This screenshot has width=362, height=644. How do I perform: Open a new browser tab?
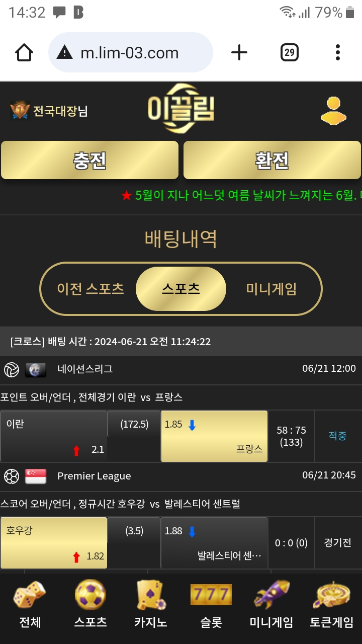click(239, 52)
